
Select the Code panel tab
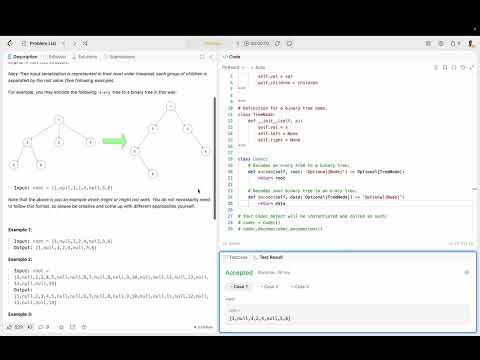point(232,57)
